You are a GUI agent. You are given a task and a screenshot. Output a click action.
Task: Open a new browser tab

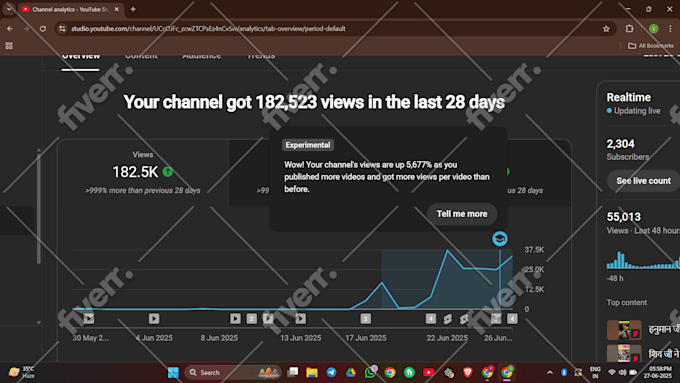click(133, 9)
